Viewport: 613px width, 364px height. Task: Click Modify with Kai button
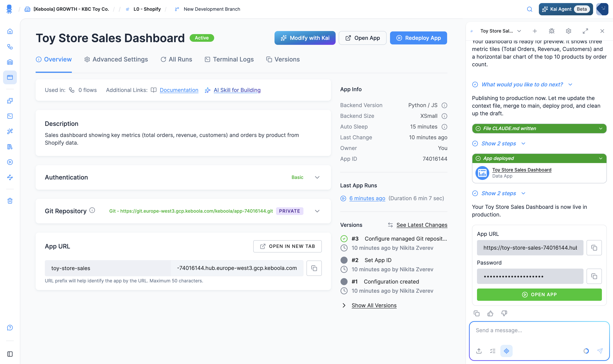pos(305,38)
